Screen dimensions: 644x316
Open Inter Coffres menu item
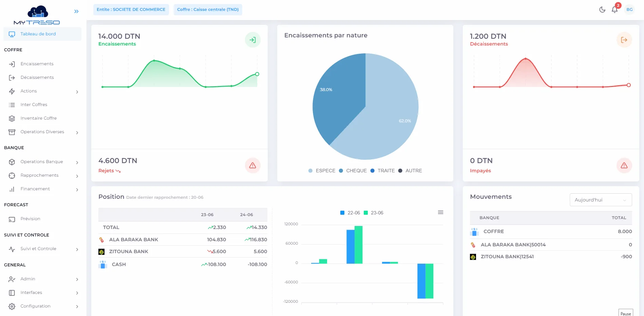pyautogui.click(x=34, y=105)
